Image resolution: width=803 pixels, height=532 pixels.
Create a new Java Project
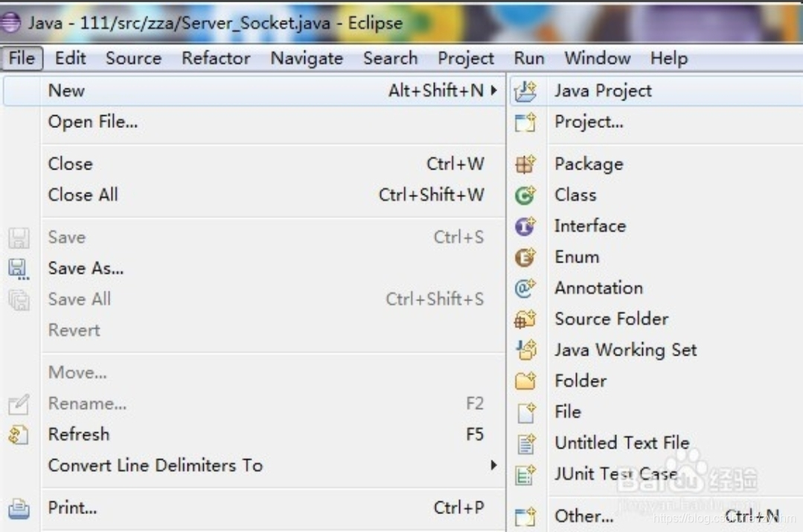click(656, 91)
